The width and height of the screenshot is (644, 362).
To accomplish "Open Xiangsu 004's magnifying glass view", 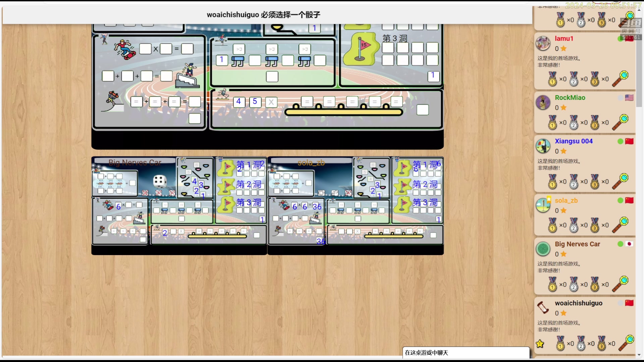I will [620, 181].
